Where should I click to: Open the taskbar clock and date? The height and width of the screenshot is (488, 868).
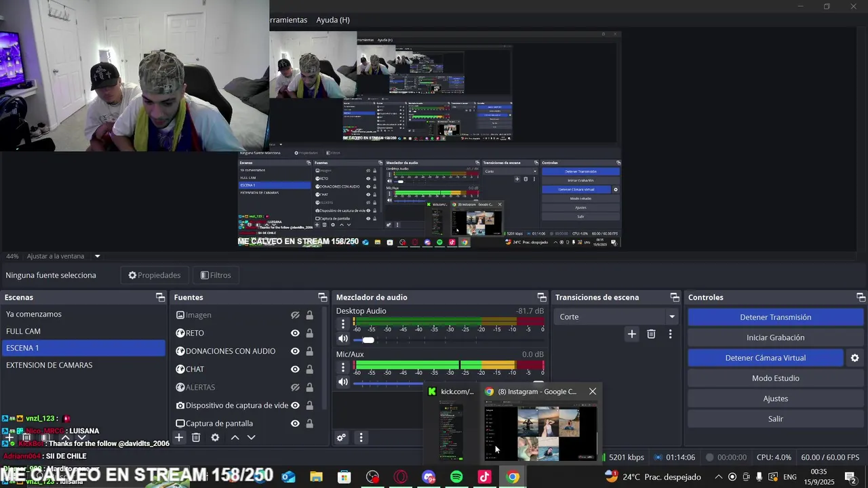tap(819, 476)
